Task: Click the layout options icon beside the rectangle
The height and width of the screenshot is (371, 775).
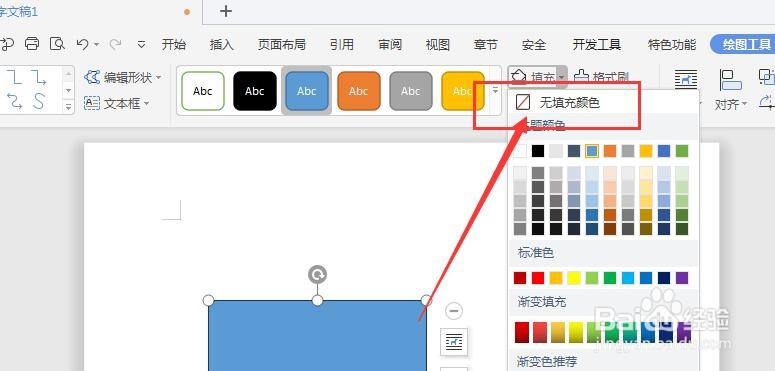Action: tap(454, 341)
